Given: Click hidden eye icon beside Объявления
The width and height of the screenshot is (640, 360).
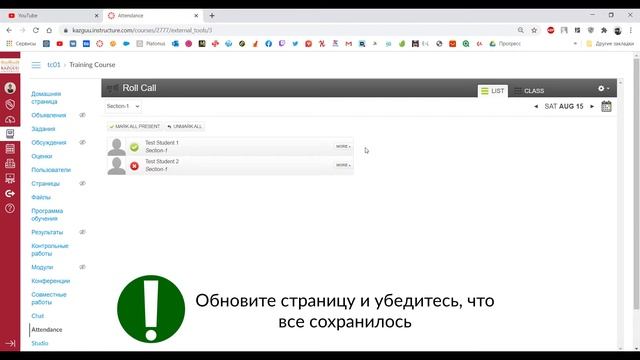Looking at the screenshot, I should click(82, 115).
